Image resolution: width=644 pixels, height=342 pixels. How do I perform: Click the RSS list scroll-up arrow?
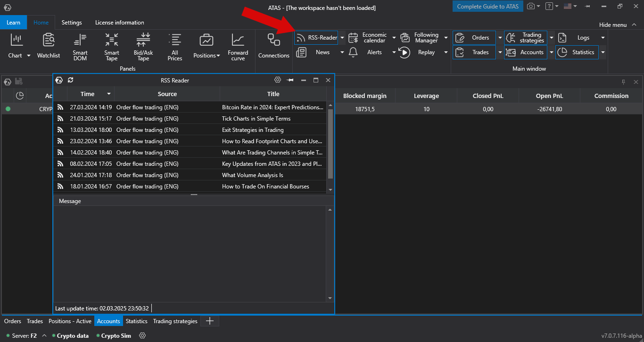click(x=330, y=105)
